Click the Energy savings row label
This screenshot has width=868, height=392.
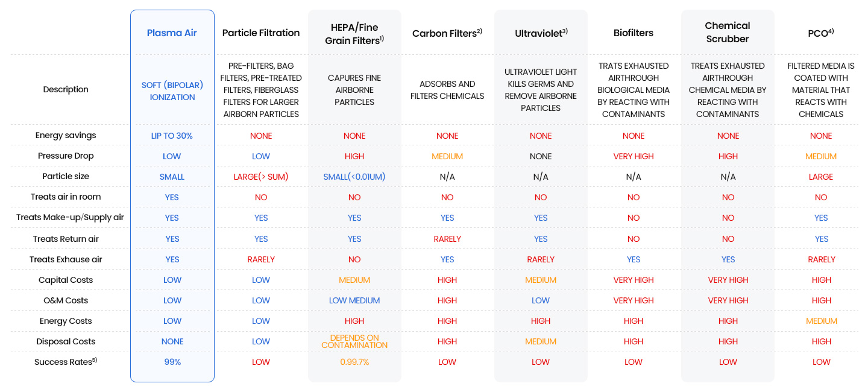coord(66,135)
